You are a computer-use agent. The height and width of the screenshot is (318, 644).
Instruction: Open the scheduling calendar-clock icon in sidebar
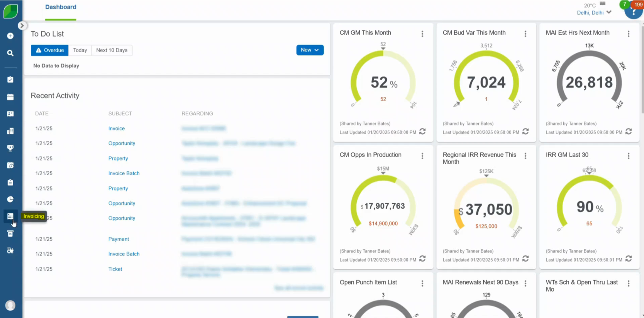[10, 165]
